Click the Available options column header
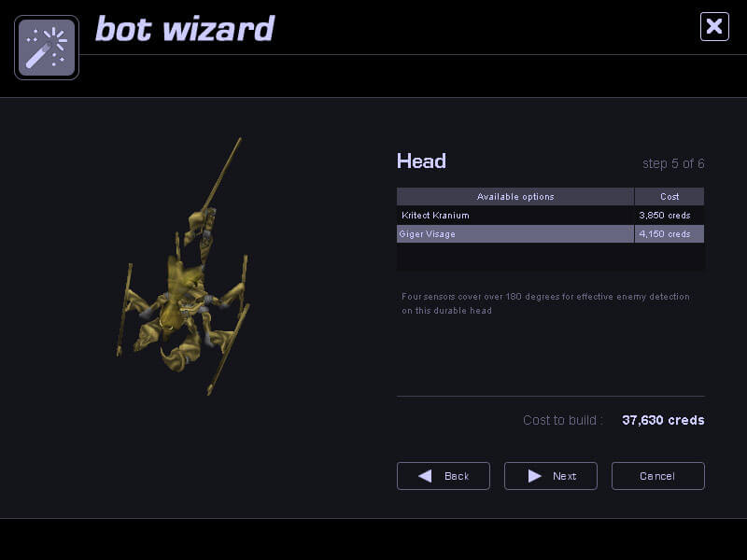The height and width of the screenshot is (560, 747). point(515,197)
